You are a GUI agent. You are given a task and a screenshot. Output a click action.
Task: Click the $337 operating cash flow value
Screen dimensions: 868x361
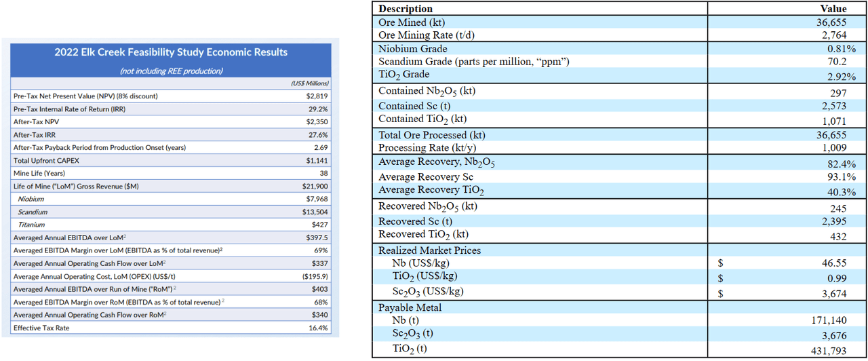320,263
